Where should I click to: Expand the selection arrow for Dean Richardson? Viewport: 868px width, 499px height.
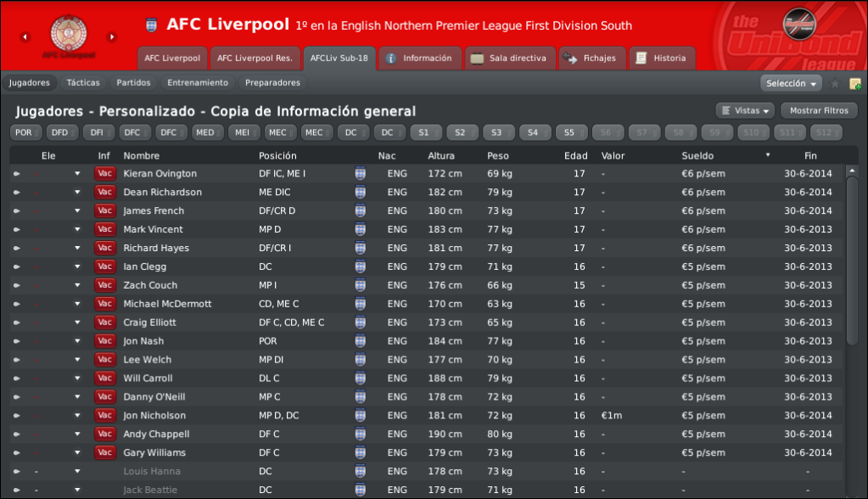coord(77,192)
